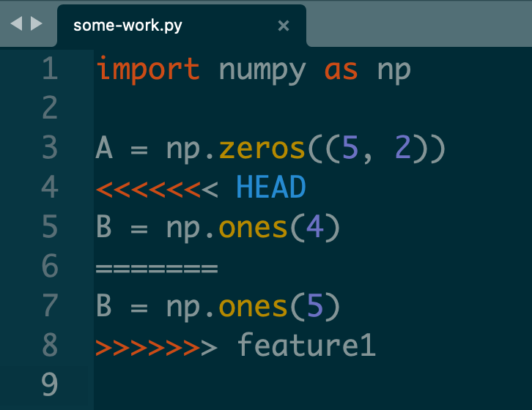Click the next tab right arrow

coord(37,23)
